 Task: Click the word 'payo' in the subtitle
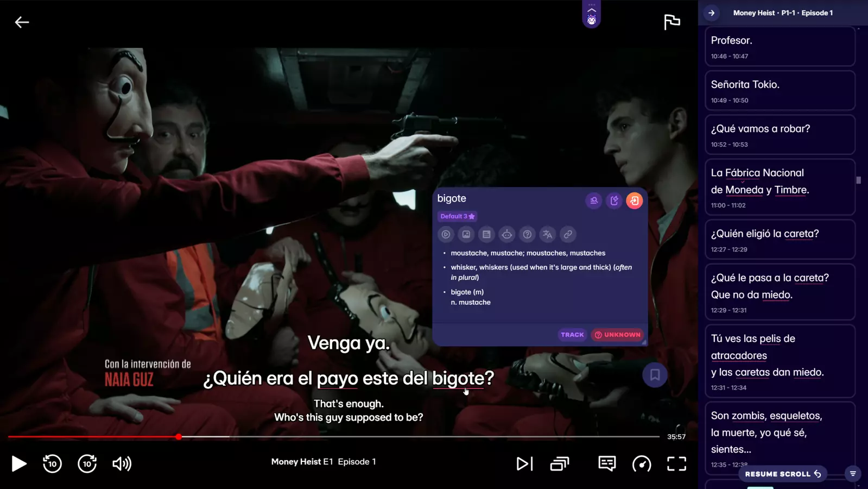[x=337, y=379]
